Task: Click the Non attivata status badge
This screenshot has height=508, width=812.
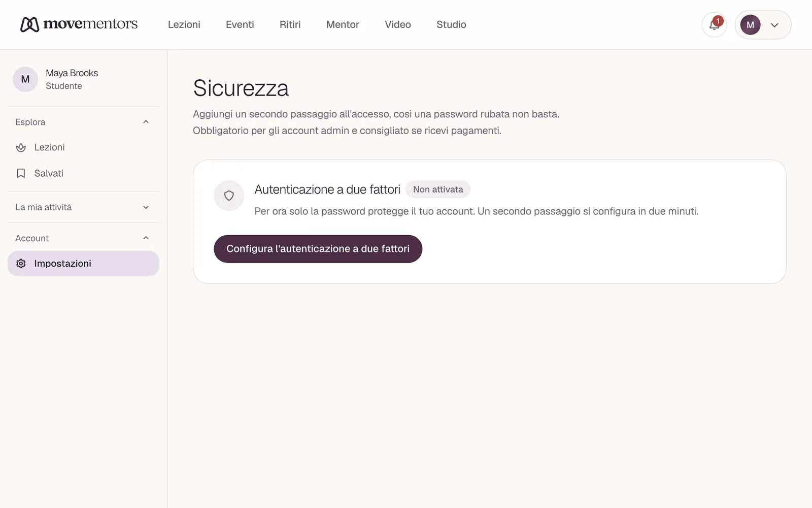Action: point(438,189)
